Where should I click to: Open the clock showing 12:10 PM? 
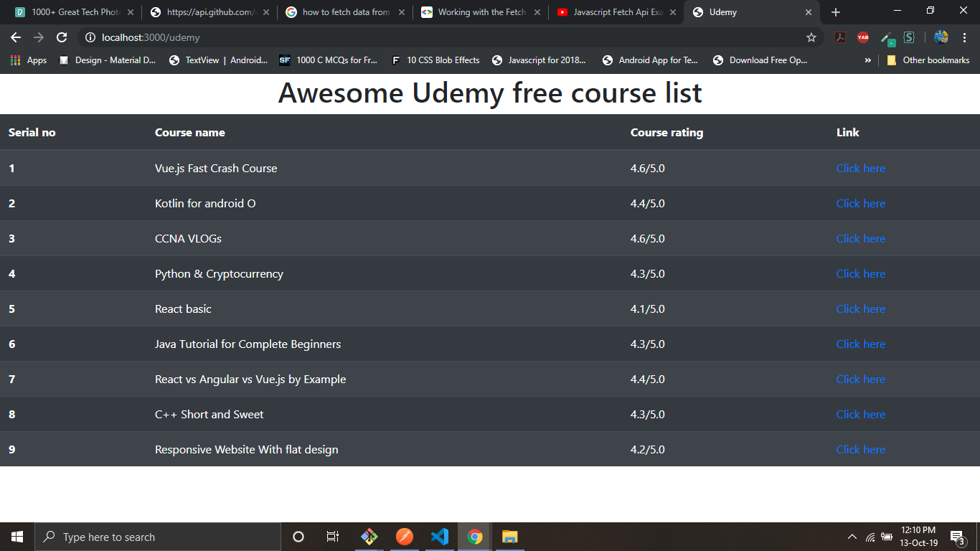918,537
